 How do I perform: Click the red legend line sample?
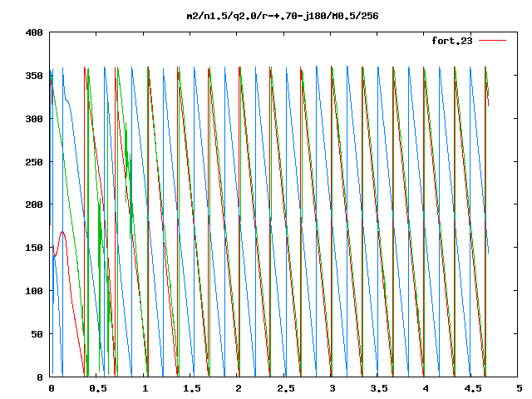coord(492,41)
